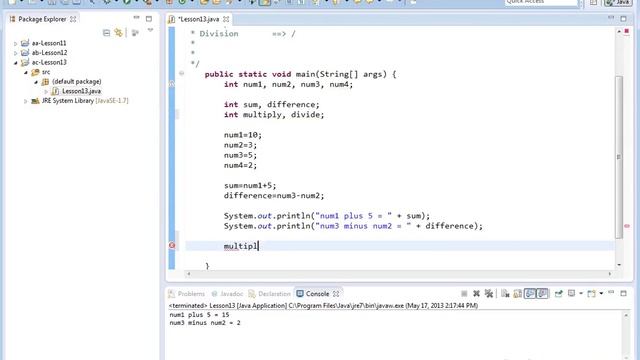Toggle show console on standard out
This screenshot has height=360, width=640.
530,293
